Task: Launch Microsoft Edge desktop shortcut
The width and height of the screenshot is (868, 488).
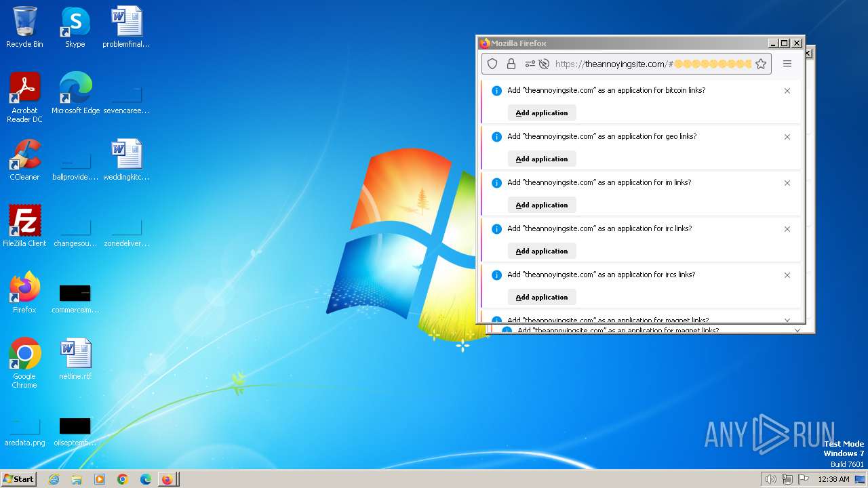Action: (x=75, y=94)
